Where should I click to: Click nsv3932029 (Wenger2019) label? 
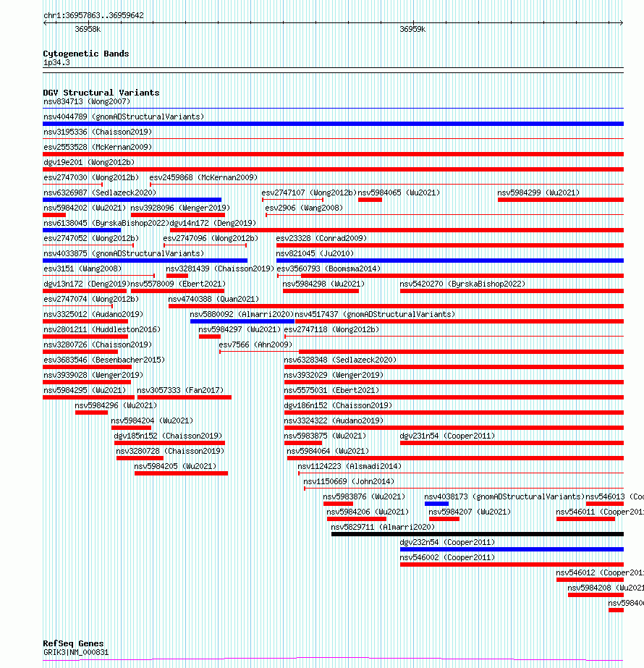pyautogui.click(x=334, y=375)
